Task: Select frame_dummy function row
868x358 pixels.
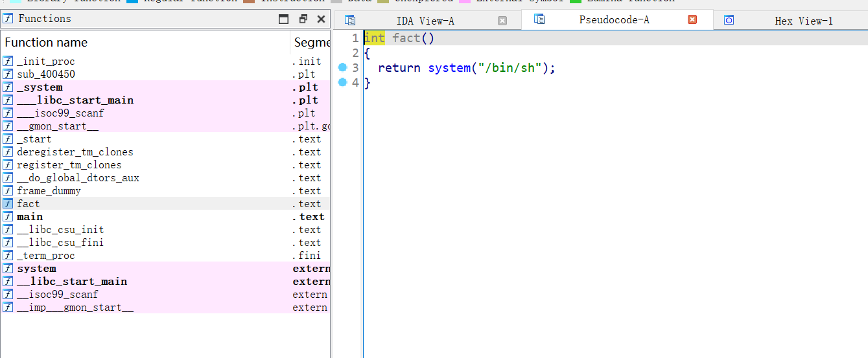Action: 165,191
